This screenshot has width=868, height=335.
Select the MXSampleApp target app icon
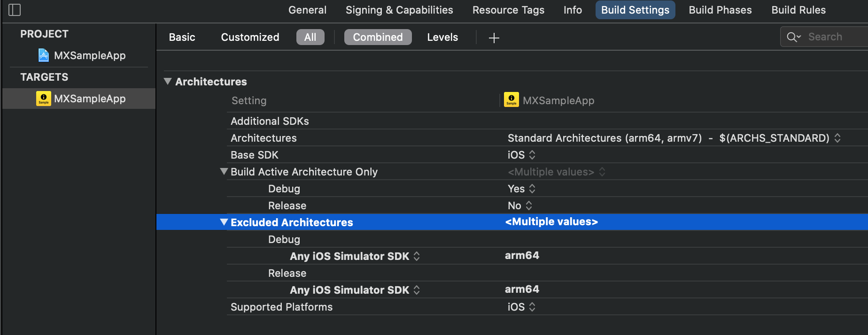[44, 99]
